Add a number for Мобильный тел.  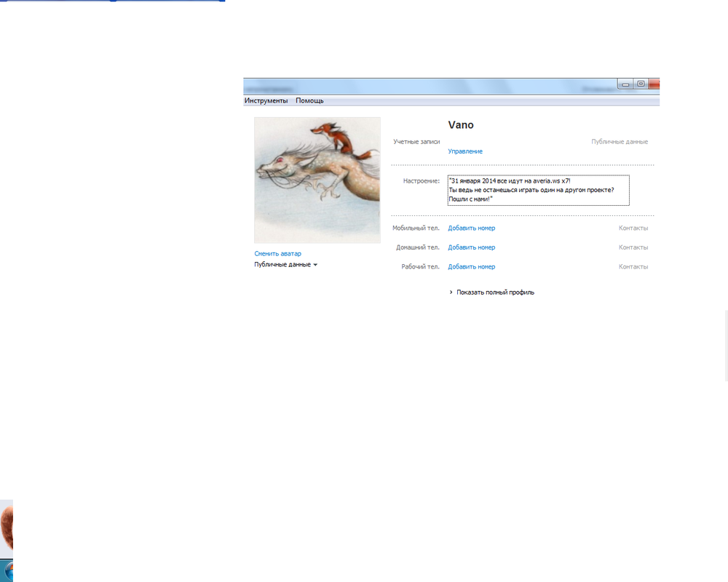(471, 228)
